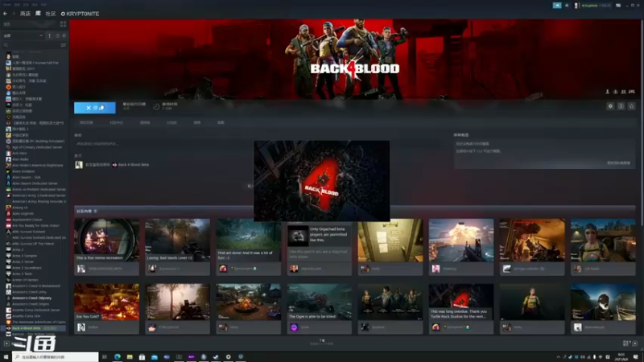
Task: Click the blue stop game button
Action: click(x=94, y=108)
